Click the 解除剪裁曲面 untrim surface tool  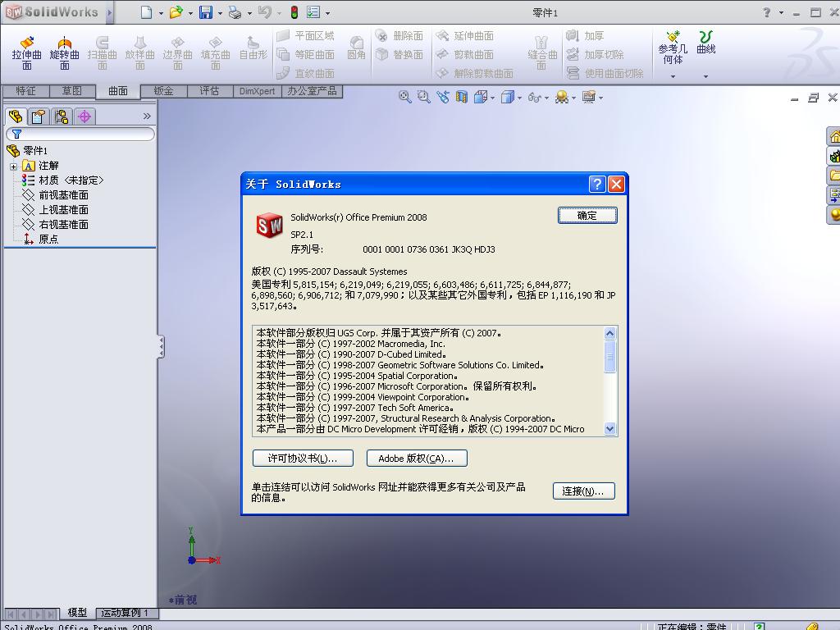(475, 73)
